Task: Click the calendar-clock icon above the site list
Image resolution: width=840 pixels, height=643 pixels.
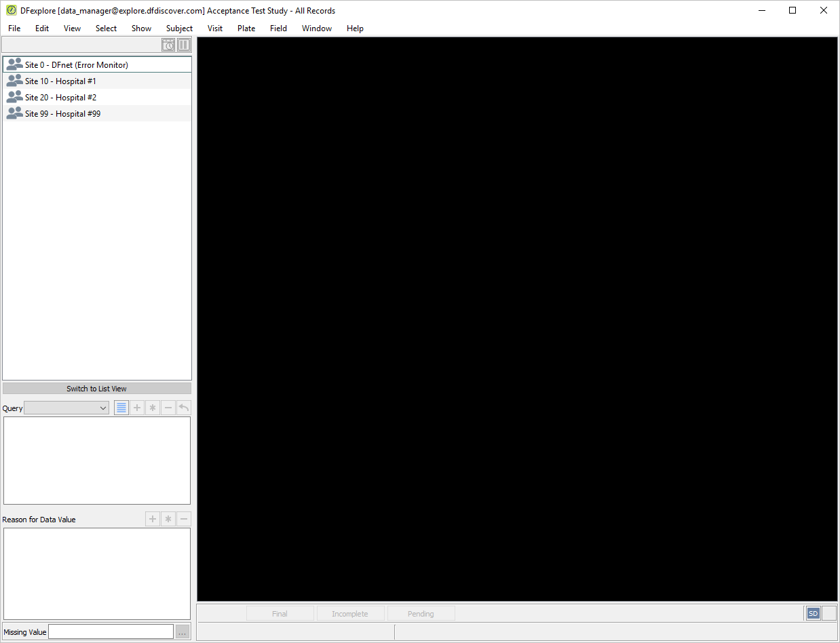Action: click(168, 45)
